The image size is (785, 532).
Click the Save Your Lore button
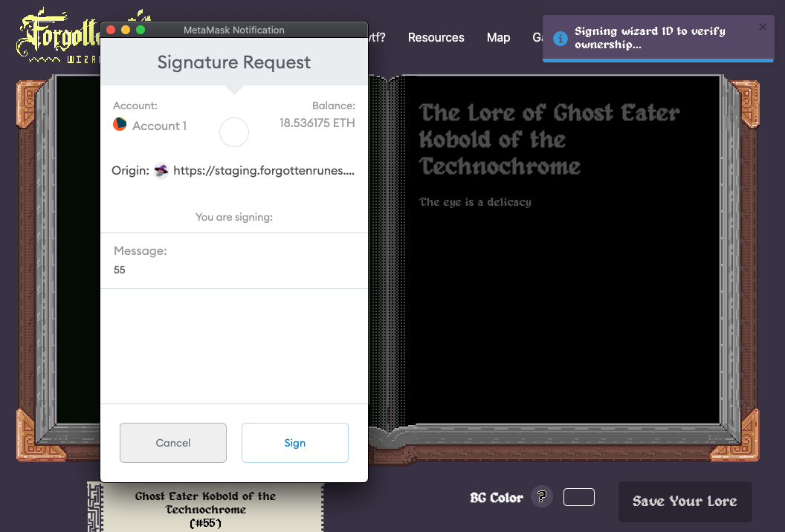click(685, 502)
